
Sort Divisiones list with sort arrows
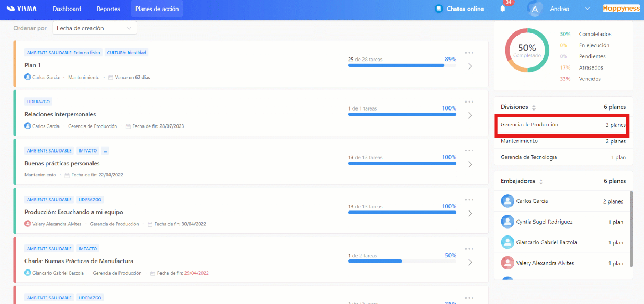point(534,107)
